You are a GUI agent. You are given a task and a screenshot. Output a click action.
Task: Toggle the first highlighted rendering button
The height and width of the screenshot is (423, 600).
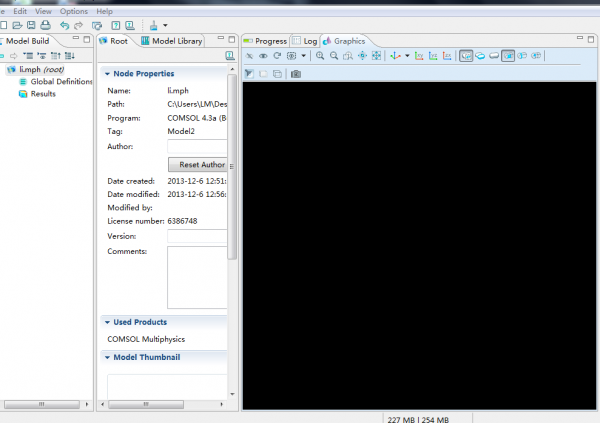coord(466,56)
